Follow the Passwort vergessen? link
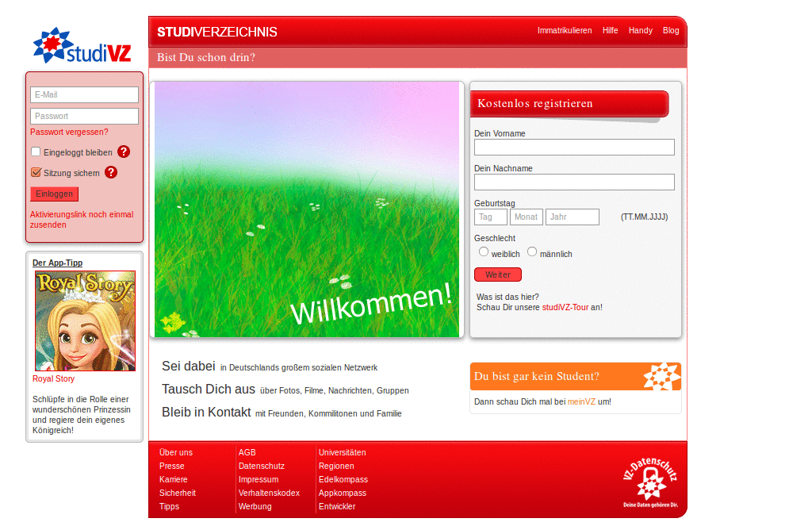 click(69, 132)
